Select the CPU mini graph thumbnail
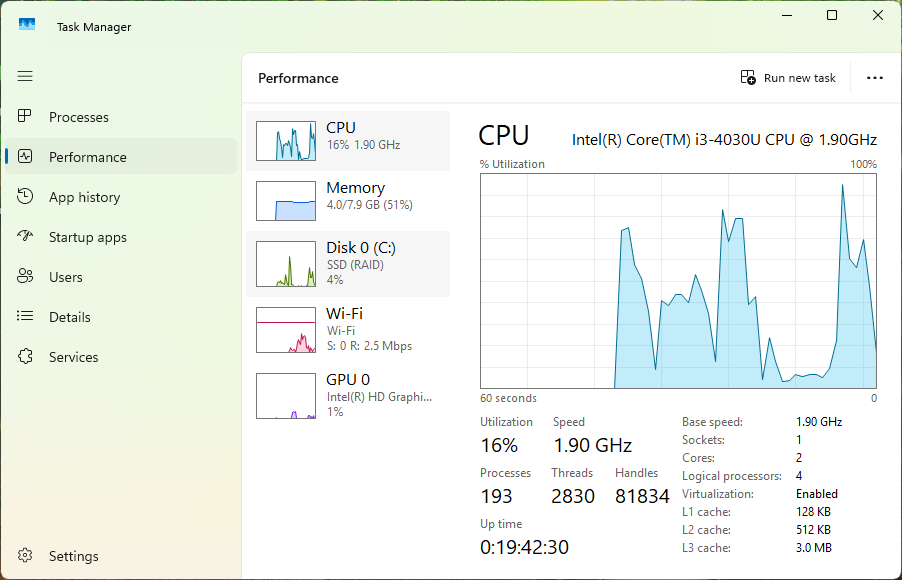This screenshot has height=580, width=902. tap(285, 141)
